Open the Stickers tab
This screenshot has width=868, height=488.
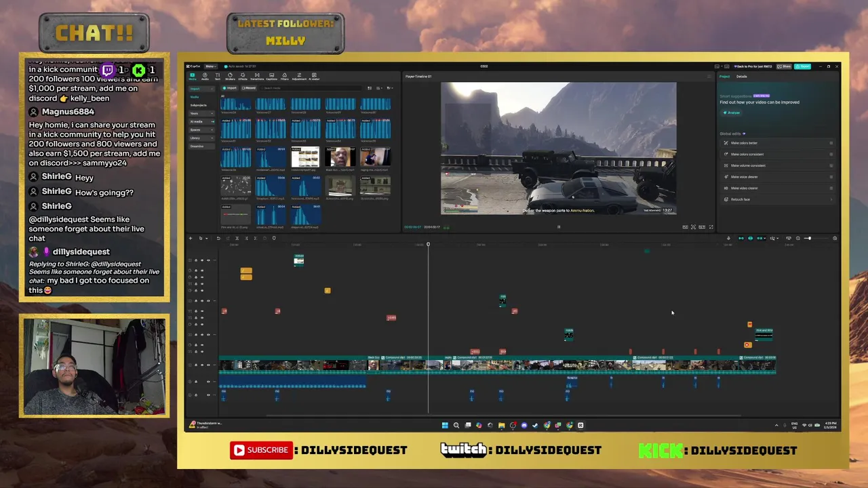pyautogui.click(x=230, y=77)
